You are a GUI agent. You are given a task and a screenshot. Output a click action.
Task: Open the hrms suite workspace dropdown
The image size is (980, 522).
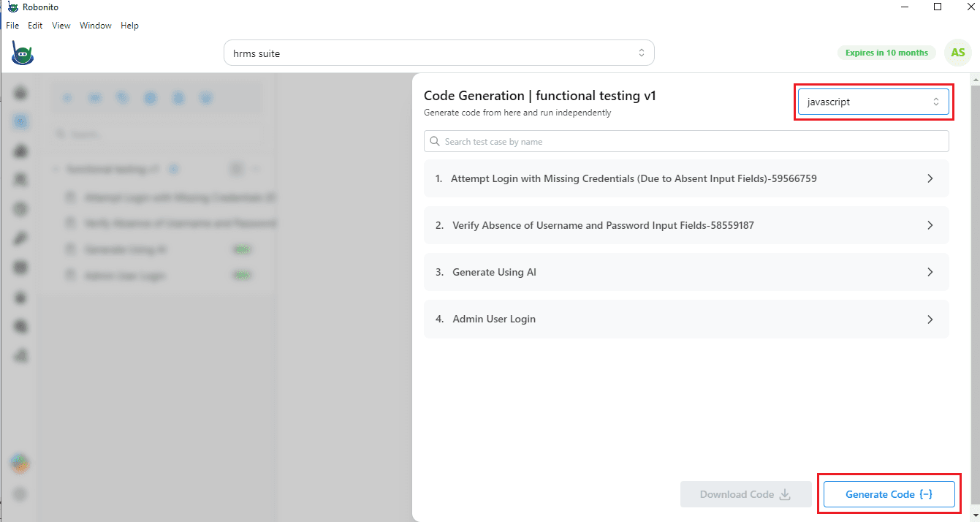click(438, 53)
